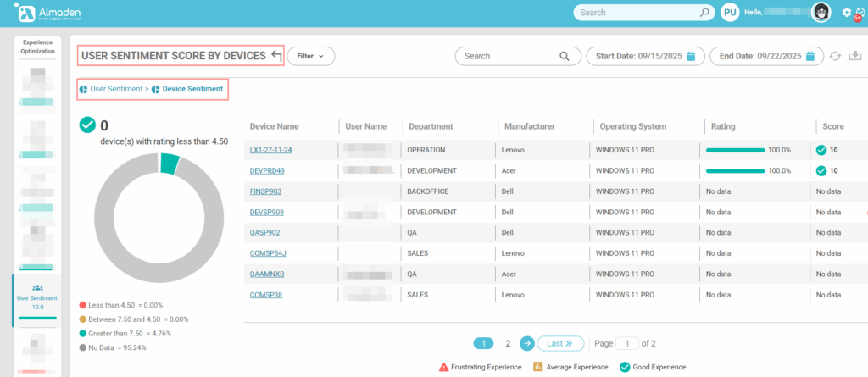This screenshot has height=377, width=868.
Task: Sort by Device Name column header
Action: click(274, 126)
